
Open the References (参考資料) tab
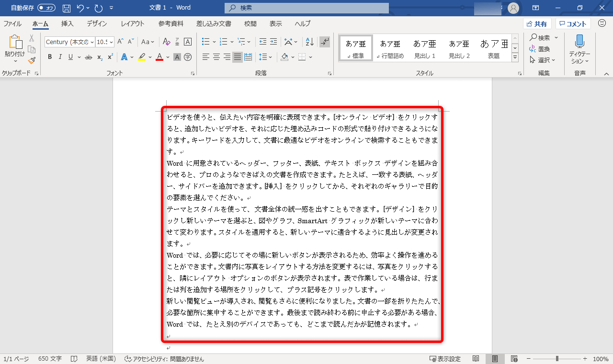(x=171, y=23)
